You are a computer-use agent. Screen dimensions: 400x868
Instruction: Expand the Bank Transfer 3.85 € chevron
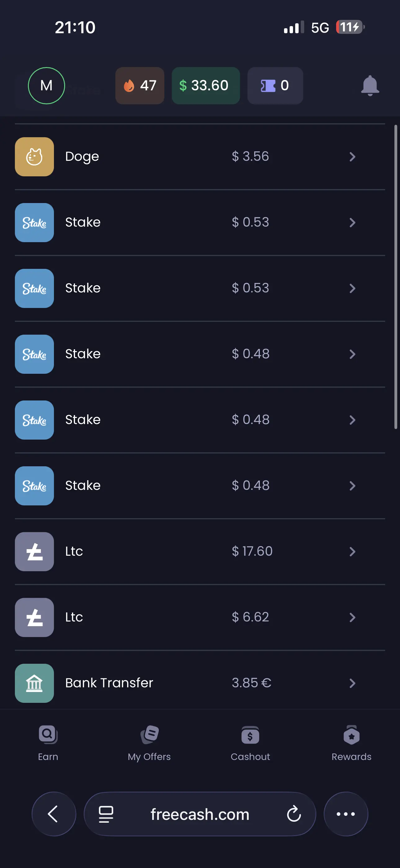[x=352, y=683]
